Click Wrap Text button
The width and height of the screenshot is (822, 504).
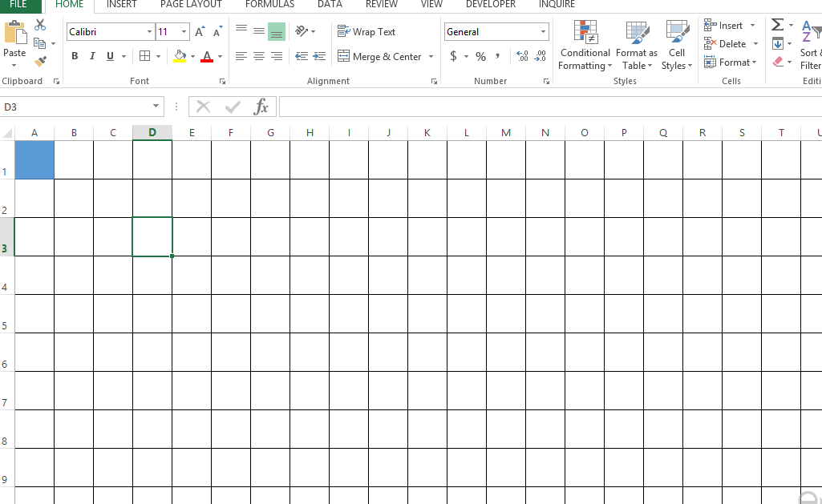pyautogui.click(x=366, y=32)
